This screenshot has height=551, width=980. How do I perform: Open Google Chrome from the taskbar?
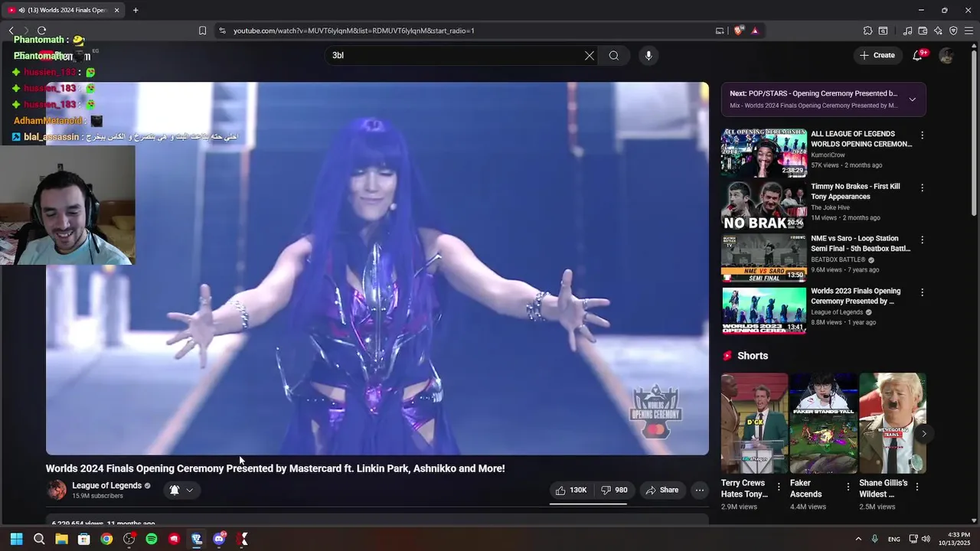click(106, 539)
